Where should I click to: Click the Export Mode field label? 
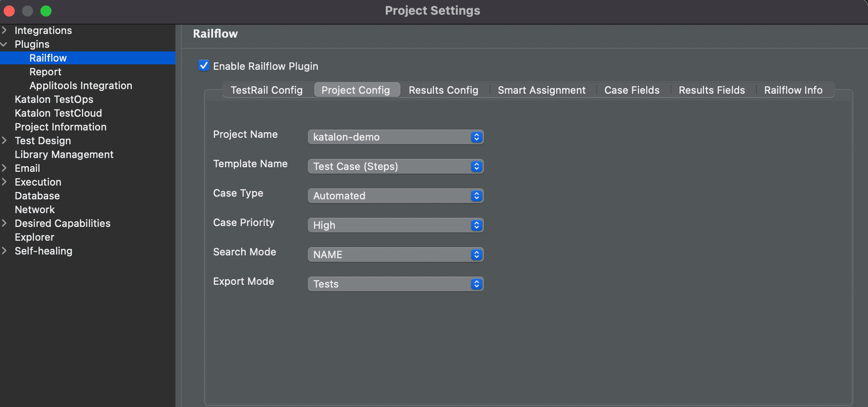coord(243,281)
